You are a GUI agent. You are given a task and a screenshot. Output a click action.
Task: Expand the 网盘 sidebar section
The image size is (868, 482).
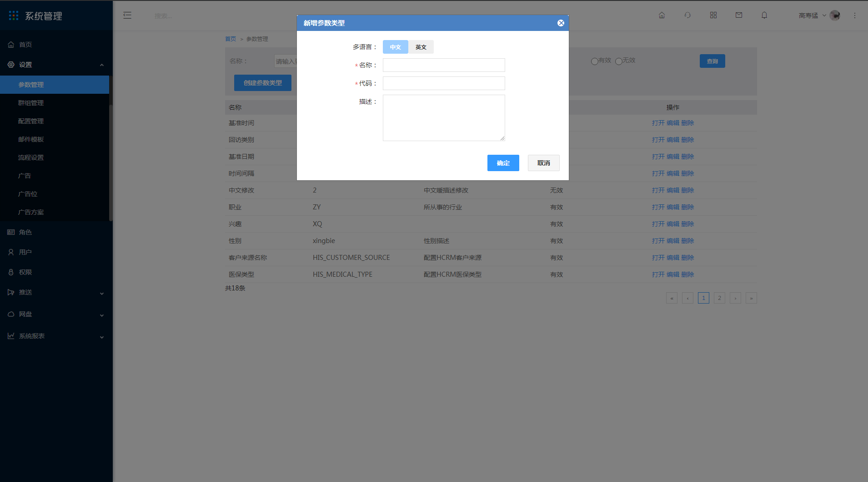56,314
